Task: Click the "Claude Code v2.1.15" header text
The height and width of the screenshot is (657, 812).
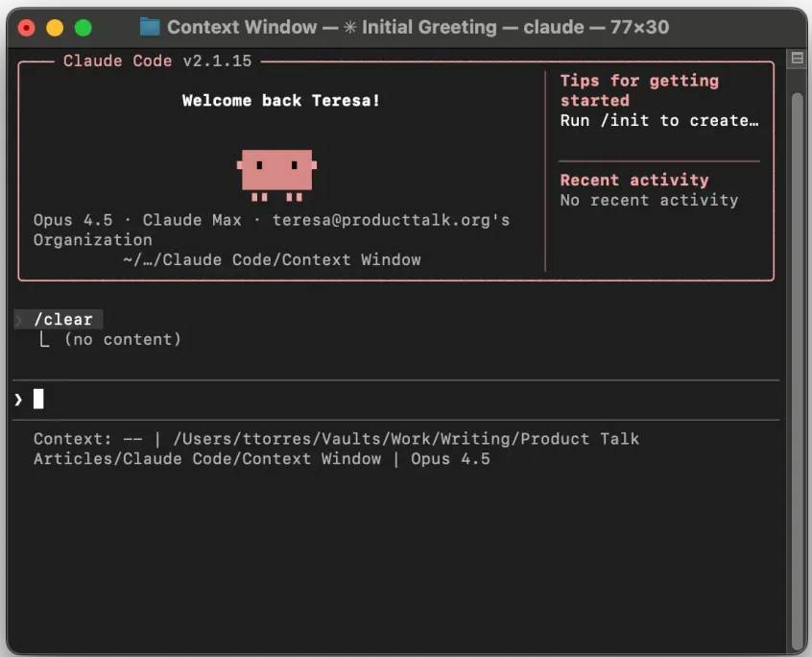Action: [157, 61]
